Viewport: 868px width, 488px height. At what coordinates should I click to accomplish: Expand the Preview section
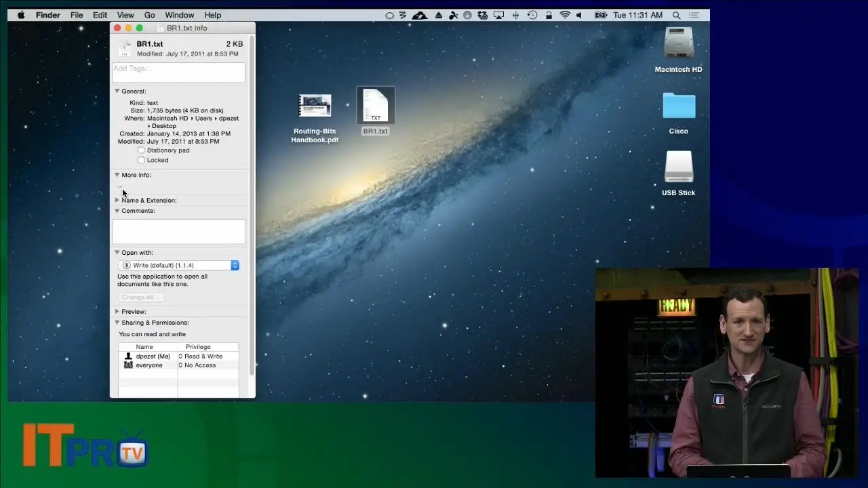pos(117,312)
